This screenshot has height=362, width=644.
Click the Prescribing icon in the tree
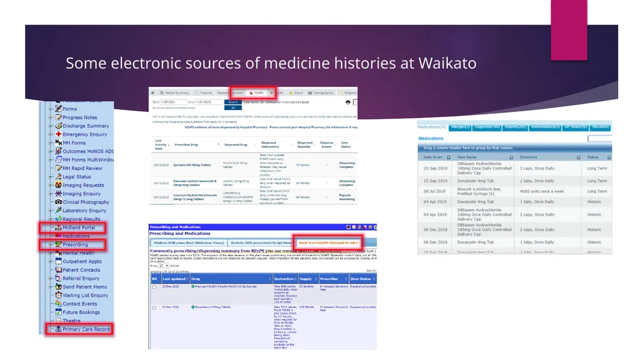point(58,244)
